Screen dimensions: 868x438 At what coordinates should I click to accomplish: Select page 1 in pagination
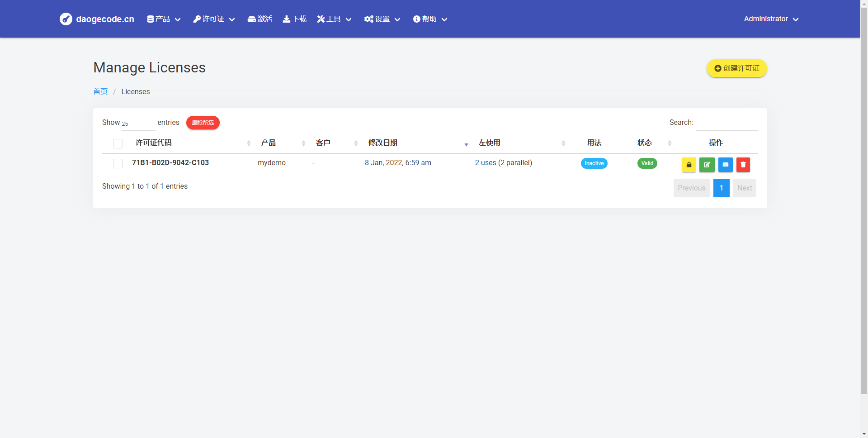click(722, 188)
